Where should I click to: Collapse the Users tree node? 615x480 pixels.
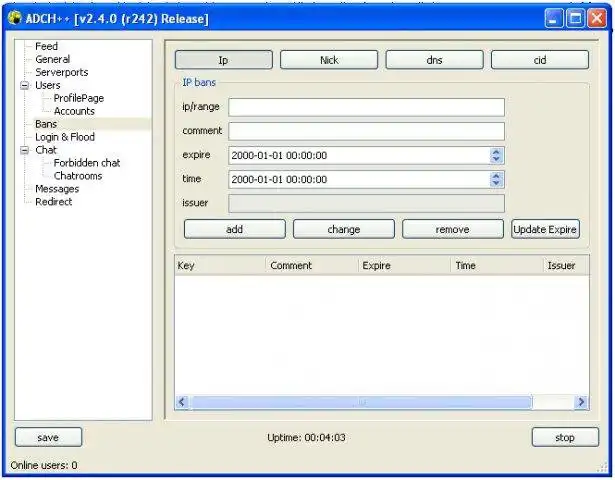[x=24, y=85]
